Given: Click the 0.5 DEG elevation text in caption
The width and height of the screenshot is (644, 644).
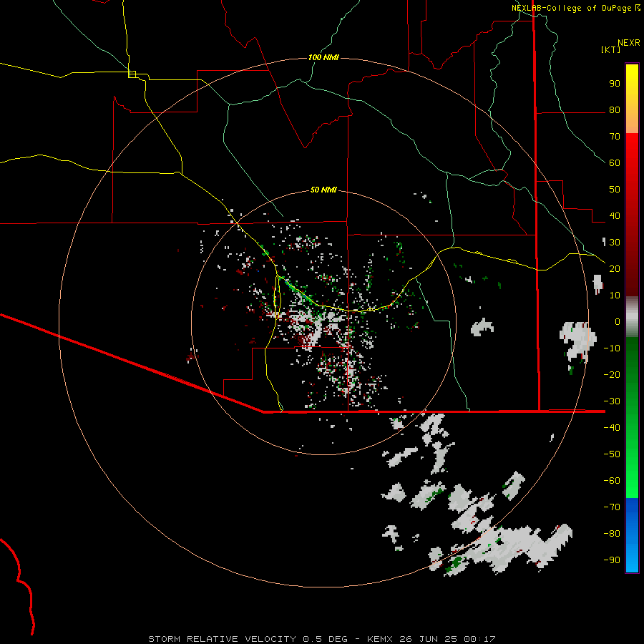Looking at the screenshot, I should coord(326,639).
